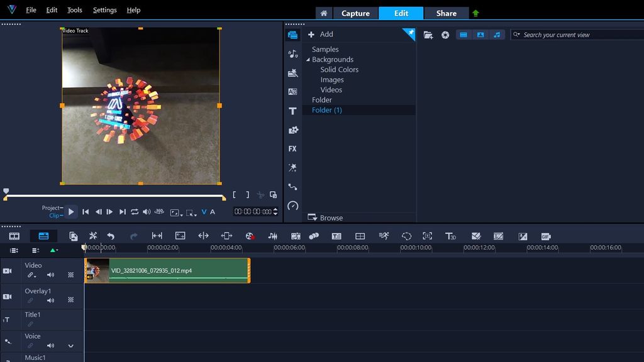This screenshot has height=362, width=644.
Task: Collapse the Backgrounds category
Action: 307,59
